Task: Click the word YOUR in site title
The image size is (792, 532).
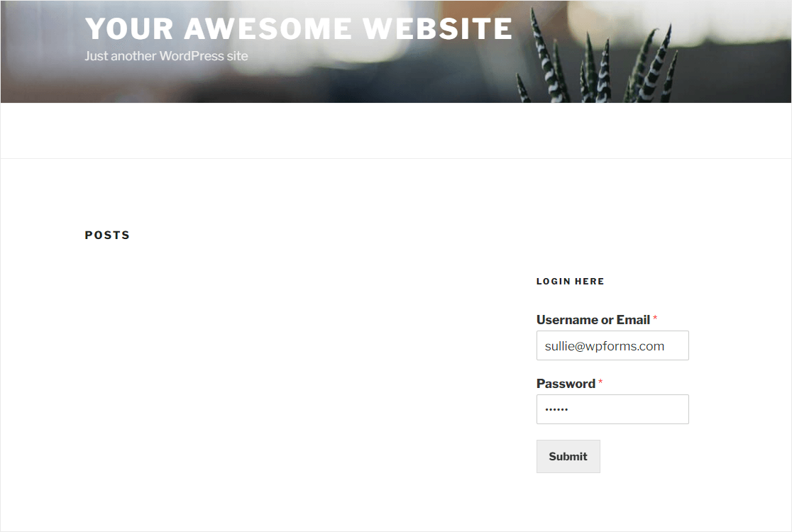Action: pos(129,28)
